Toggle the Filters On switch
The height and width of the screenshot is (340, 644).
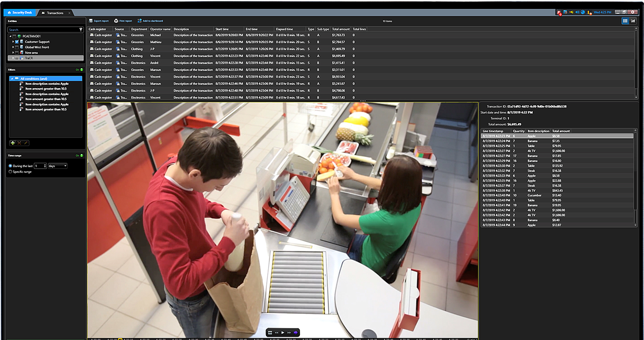tap(81, 69)
